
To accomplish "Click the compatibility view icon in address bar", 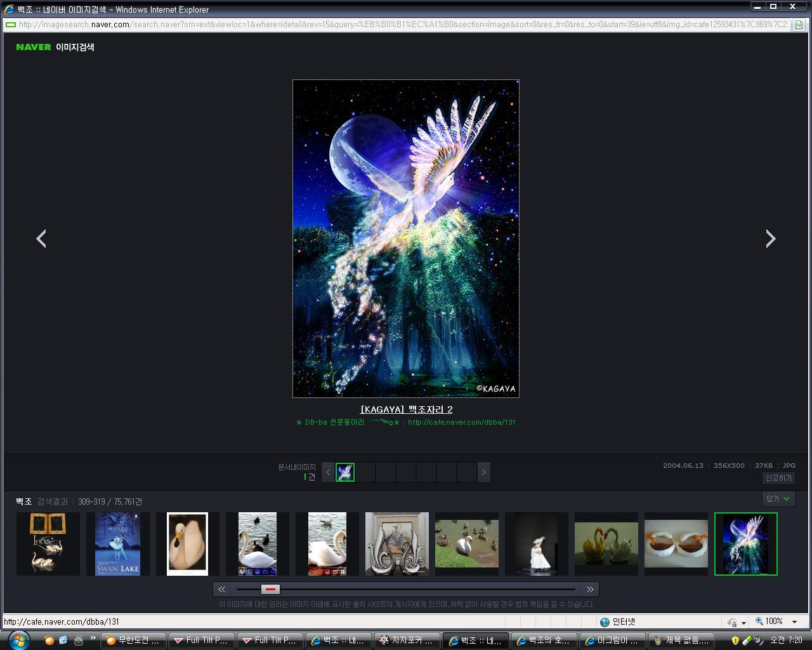I will pos(798,25).
